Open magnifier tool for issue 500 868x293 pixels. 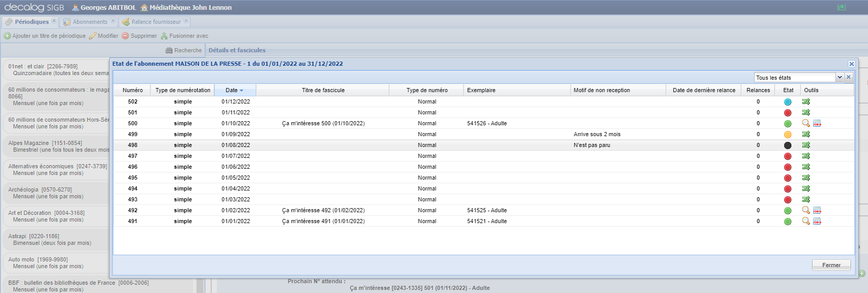tap(806, 123)
